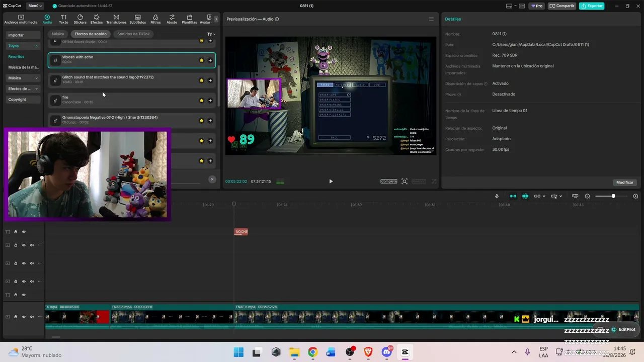Open the Windows Start menu
Image resolution: width=644 pixels, height=362 pixels.
coord(238,352)
